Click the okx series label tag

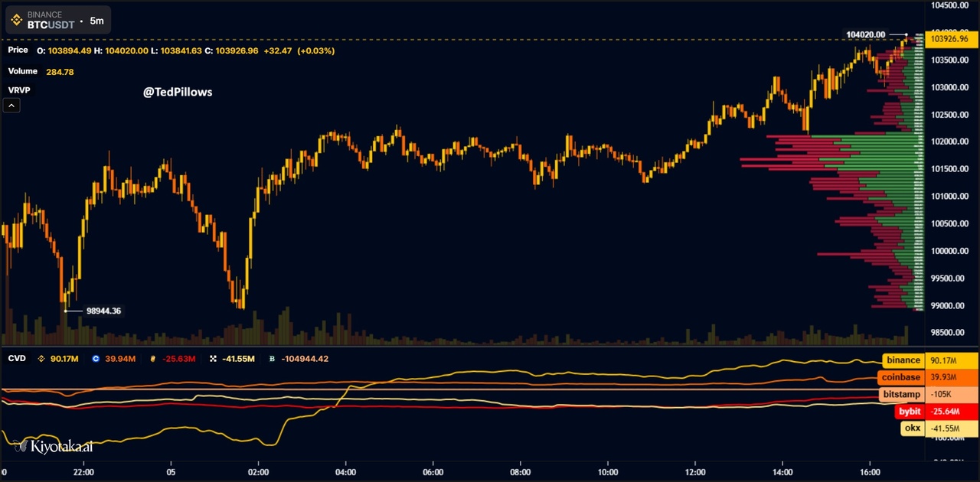point(912,428)
